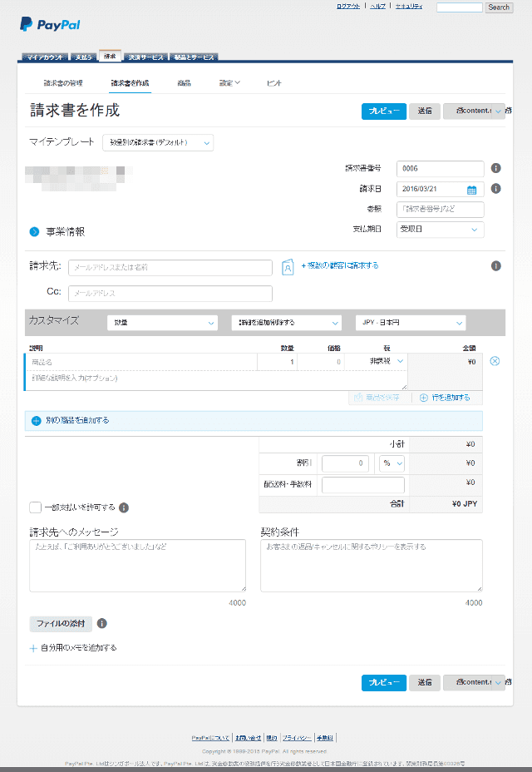Click info icon beside 一部支払いを許可する
532x772 pixels.
[x=124, y=507]
